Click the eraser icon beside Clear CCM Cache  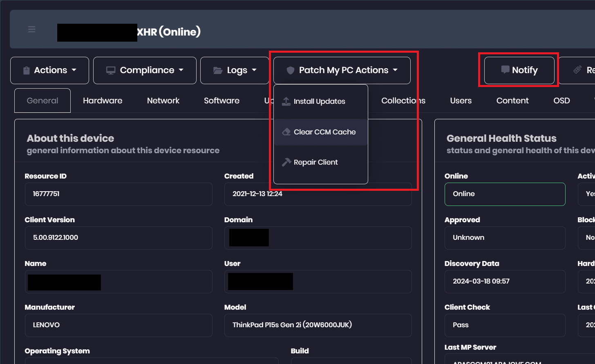286,132
